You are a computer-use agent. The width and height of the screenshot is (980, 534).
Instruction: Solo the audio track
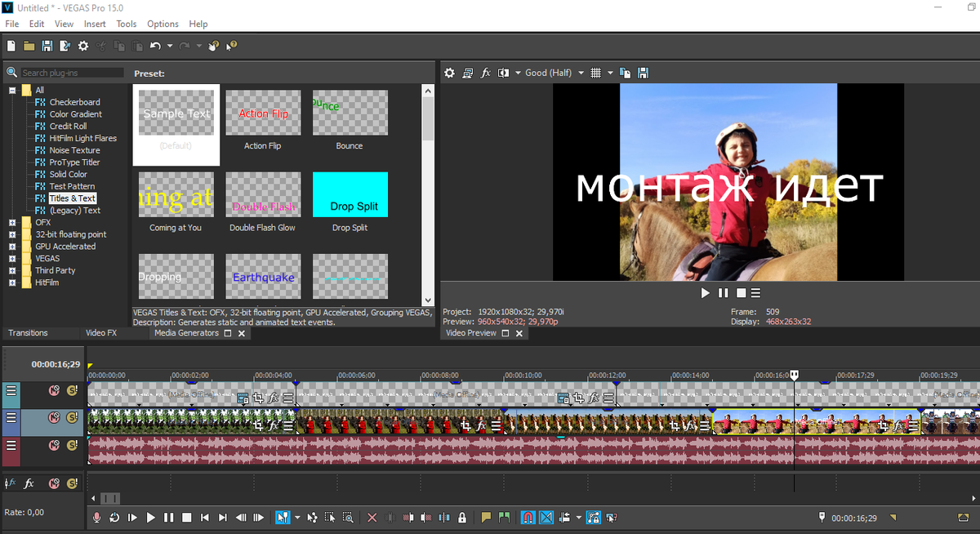[x=72, y=445]
